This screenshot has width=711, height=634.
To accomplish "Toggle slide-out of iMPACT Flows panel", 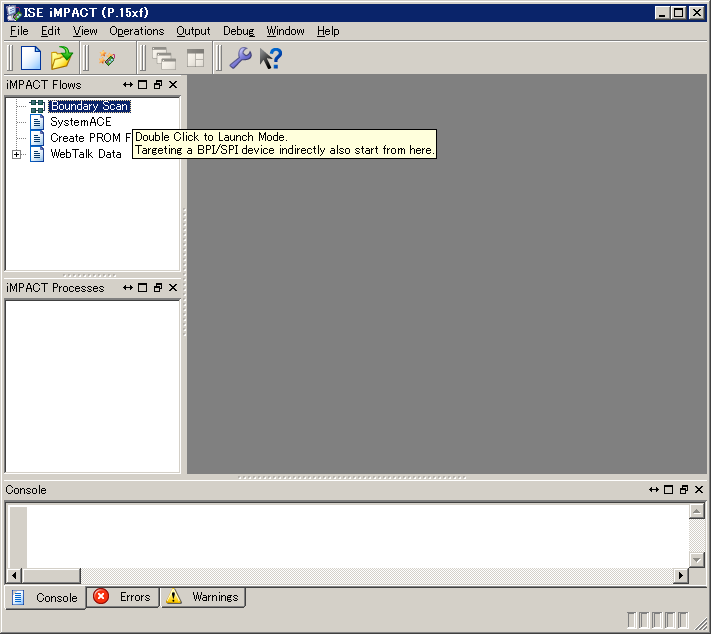I will click(128, 85).
